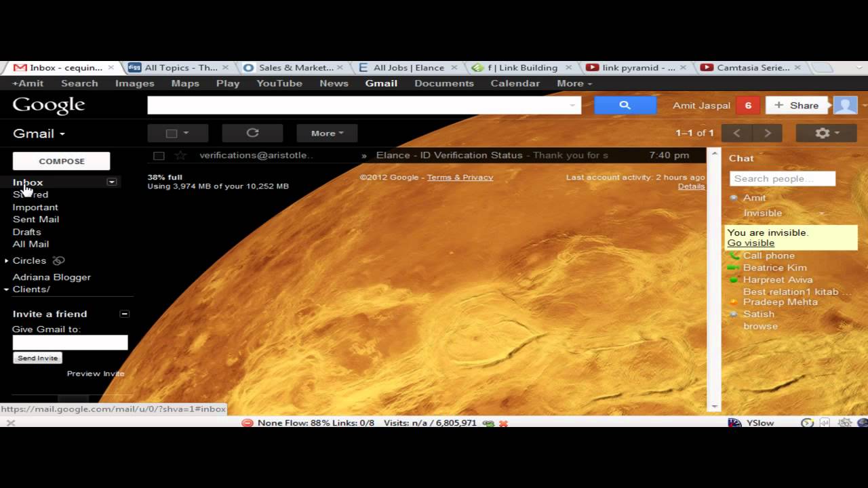The width and height of the screenshot is (868, 488).
Task: Open search options arrow in search box
Action: click(574, 105)
